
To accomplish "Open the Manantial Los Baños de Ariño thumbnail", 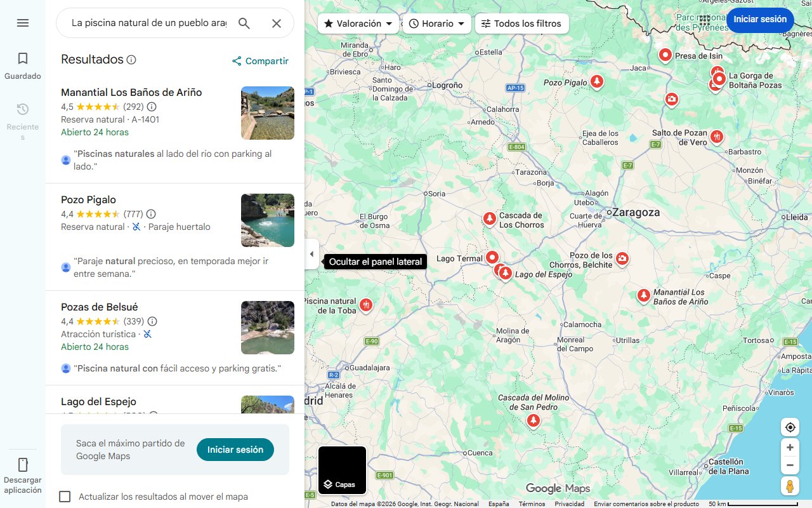I will [267, 113].
